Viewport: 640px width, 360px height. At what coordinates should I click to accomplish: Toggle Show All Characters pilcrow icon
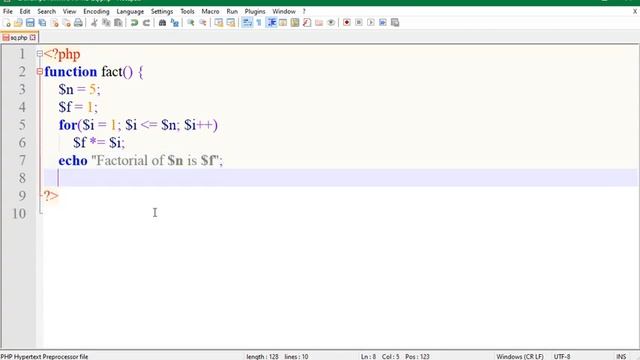pyautogui.click(x=259, y=23)
